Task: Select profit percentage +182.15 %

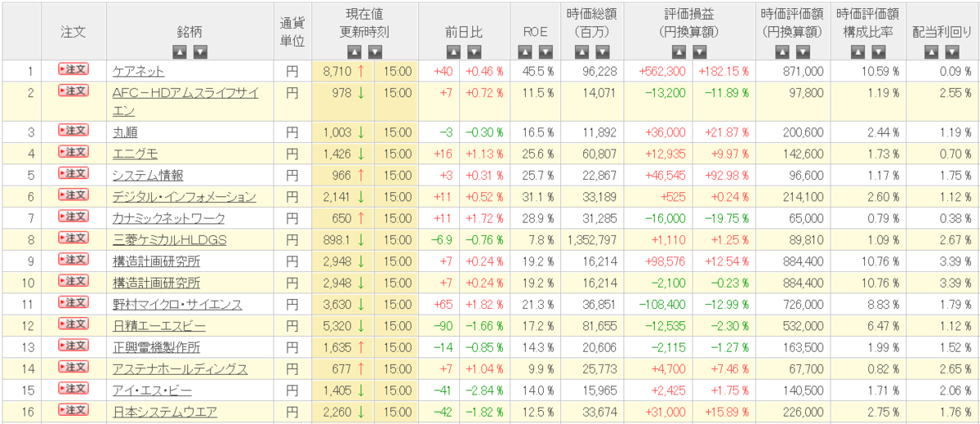Action: tap(722, 72)
